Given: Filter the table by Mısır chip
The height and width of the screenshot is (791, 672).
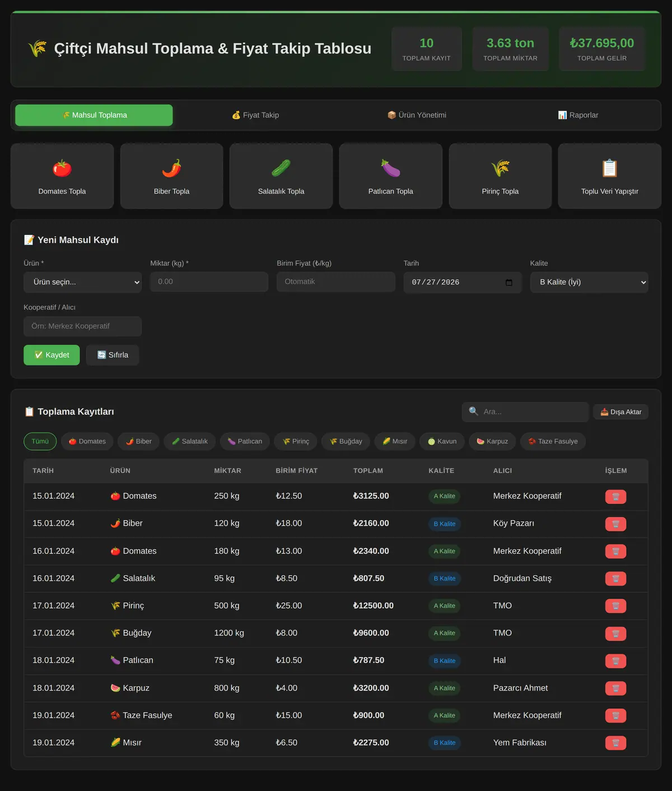Looking at the screenshot, I should pyautogui.click(x=395, y=441).
